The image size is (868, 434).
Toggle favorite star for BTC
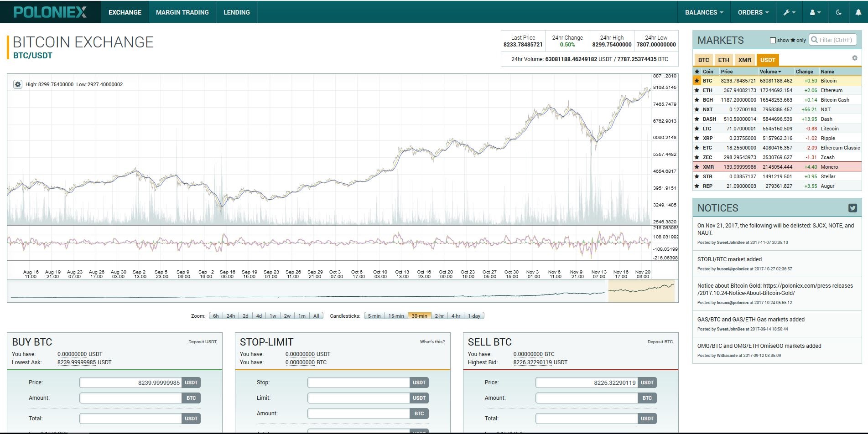pyautogui.click(x=696, y=81)
